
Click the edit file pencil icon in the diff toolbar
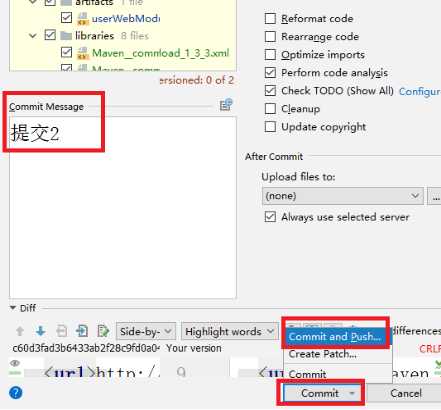click(103, 331)
